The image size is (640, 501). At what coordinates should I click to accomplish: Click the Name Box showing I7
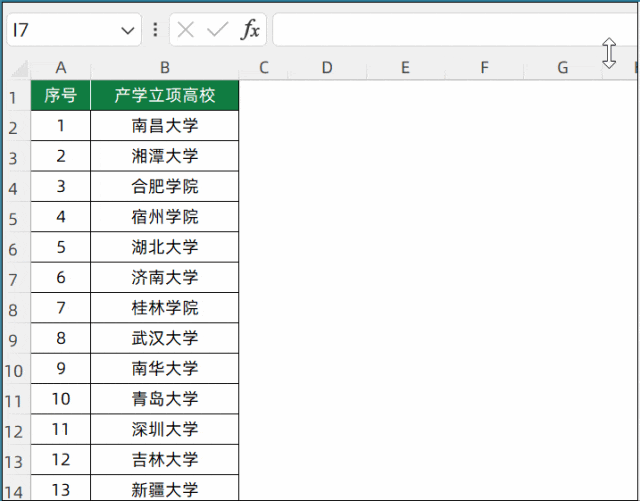[74, 30]
